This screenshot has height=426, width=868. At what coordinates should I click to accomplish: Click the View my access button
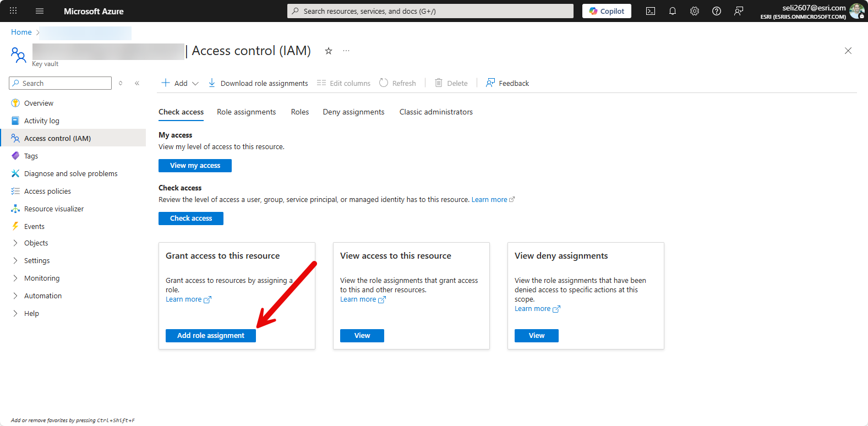195,166
